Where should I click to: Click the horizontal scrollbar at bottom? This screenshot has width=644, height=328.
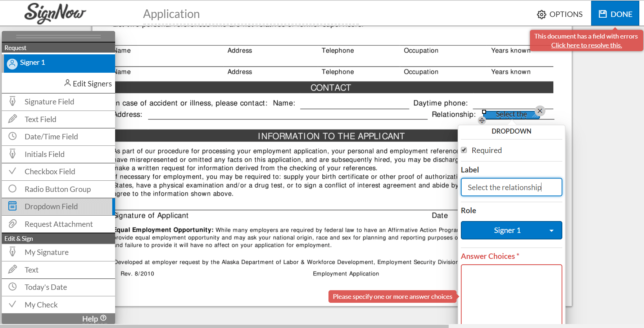tap(224, 326)
